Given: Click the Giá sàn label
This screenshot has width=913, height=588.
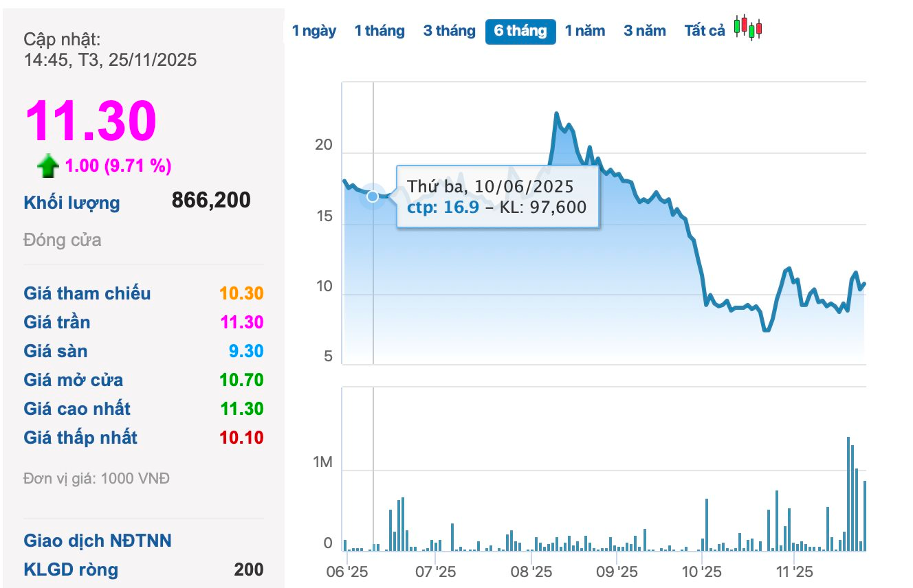Looking at the screenshot, I should tap(56, 351).
